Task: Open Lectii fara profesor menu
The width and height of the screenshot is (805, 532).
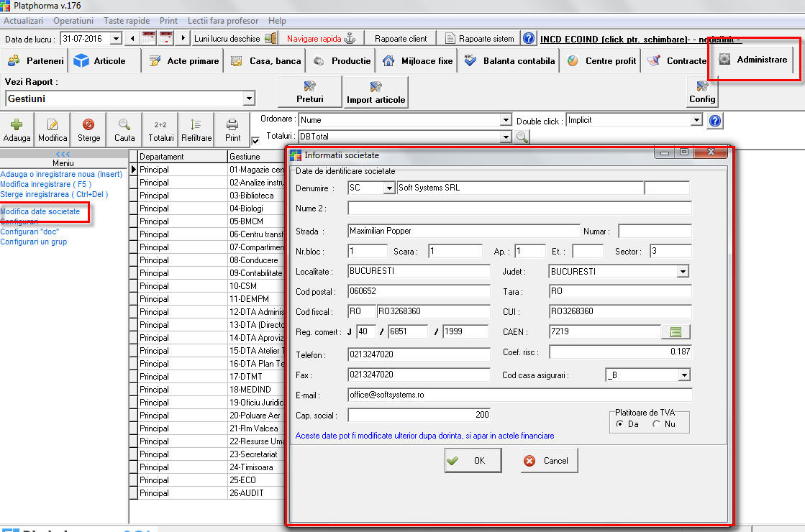Action: click(223, 21)
